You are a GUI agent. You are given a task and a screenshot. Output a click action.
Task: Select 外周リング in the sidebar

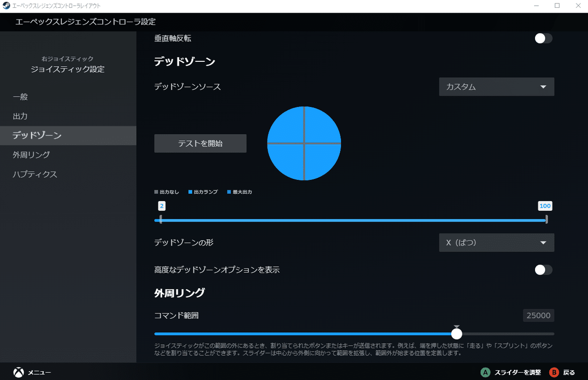pyautogui.click(x=68, y=155)
